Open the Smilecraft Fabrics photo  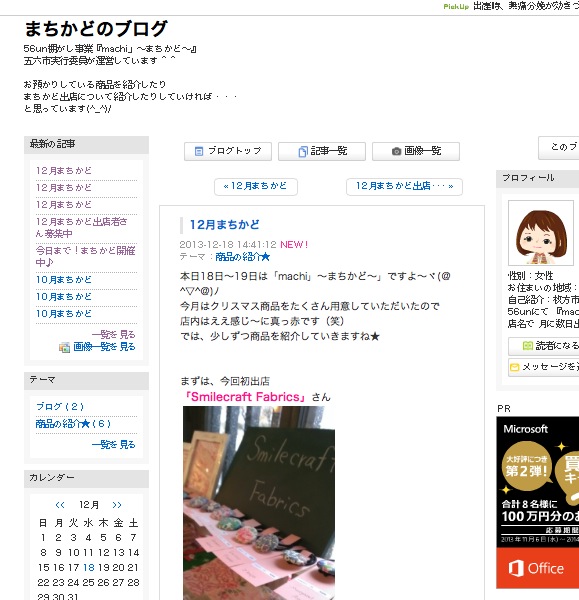click(259, 503)
